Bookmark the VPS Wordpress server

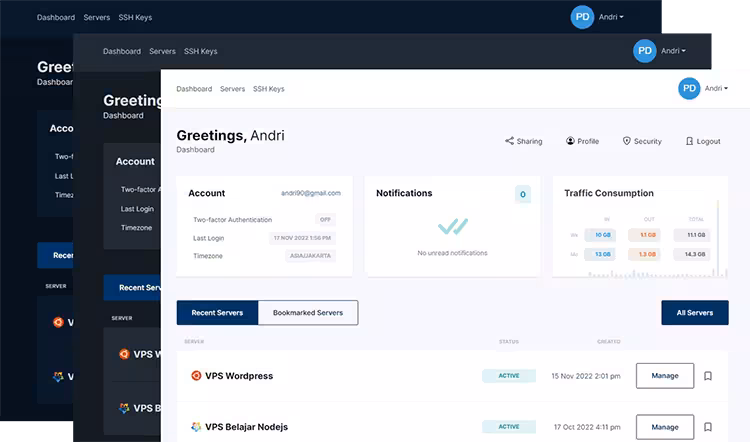click(708, 376)
